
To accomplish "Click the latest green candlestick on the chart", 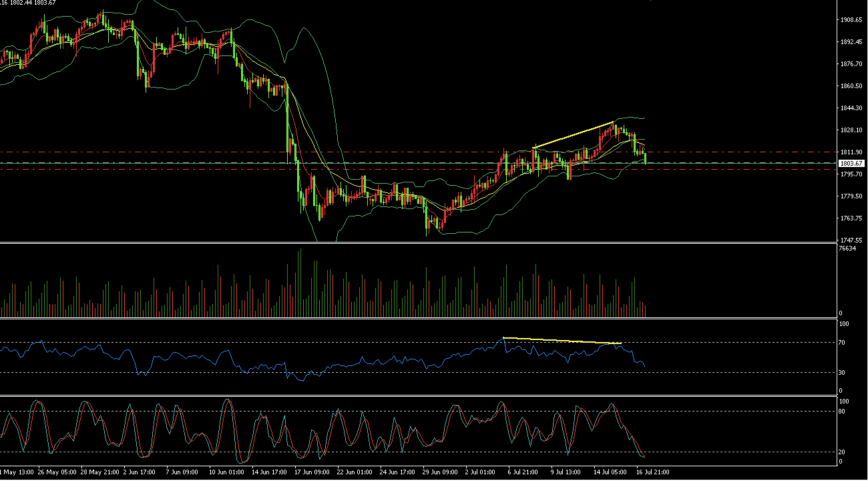I will (646, 158).
